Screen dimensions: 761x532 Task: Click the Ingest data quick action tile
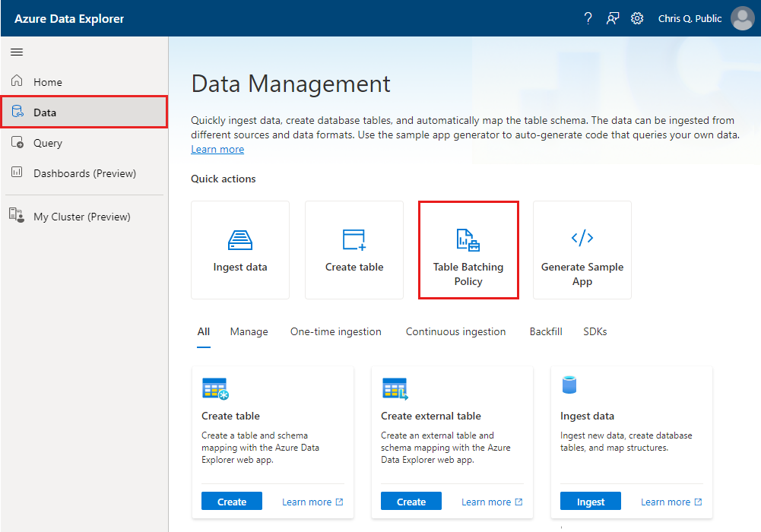coord(240,250)
